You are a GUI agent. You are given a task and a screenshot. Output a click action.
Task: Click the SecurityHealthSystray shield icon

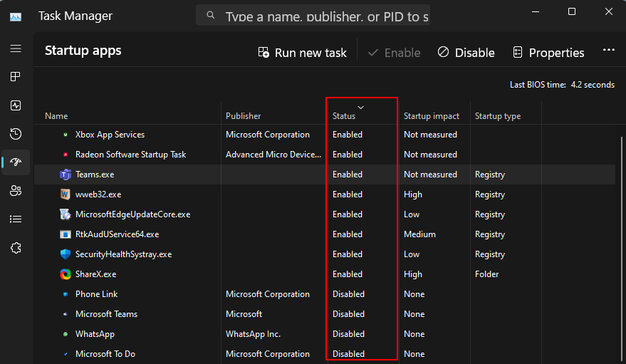coord(66,254)
